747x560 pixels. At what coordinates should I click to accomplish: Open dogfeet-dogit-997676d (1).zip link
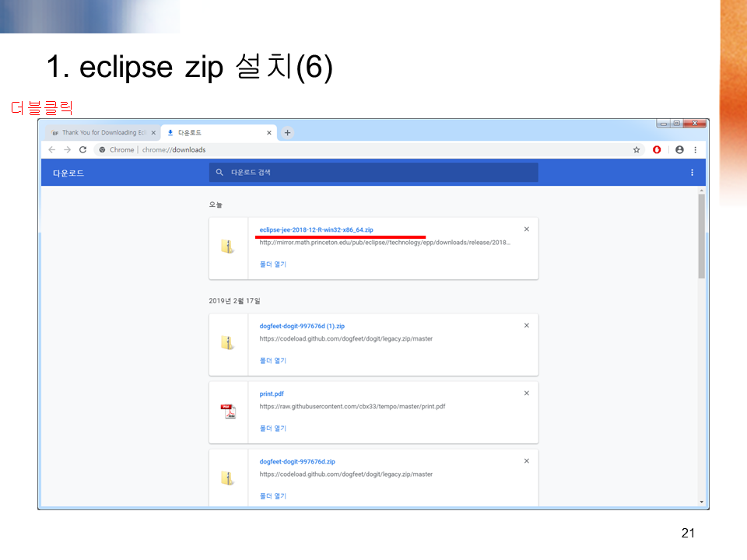pos(302,326)
